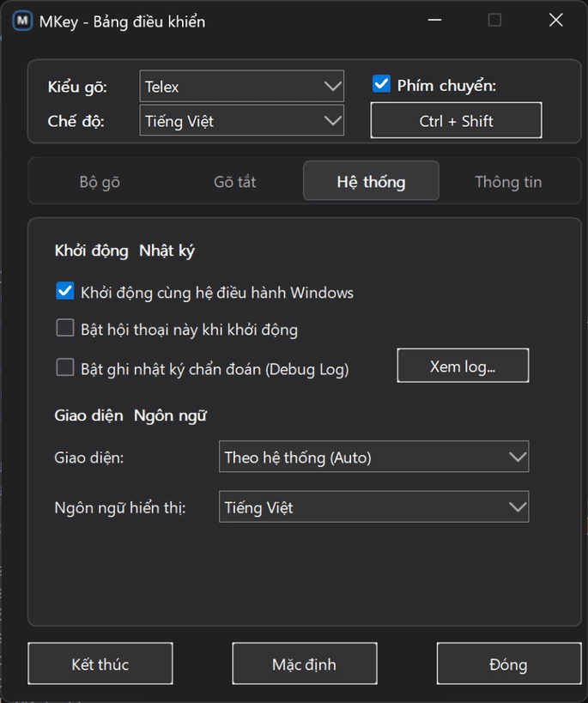Click the Kết thúc button
This screenshot has height=703, width=588.
click(x=100, y=664)
